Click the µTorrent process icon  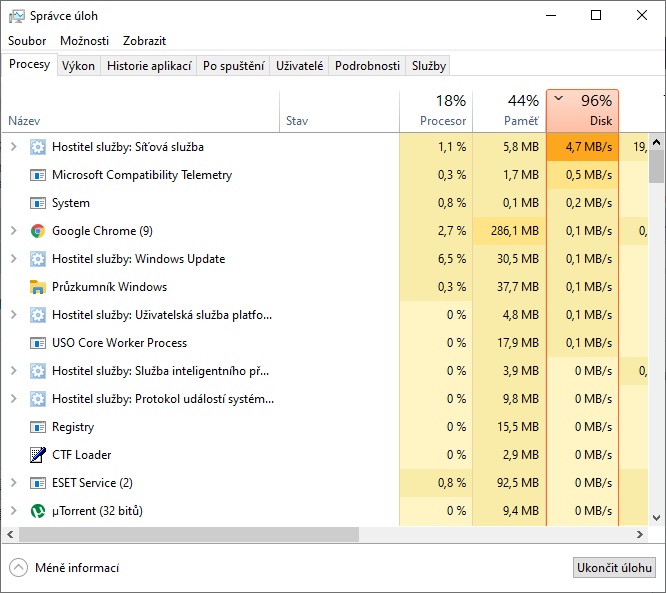pyautogui.click(x=38, y=511)
